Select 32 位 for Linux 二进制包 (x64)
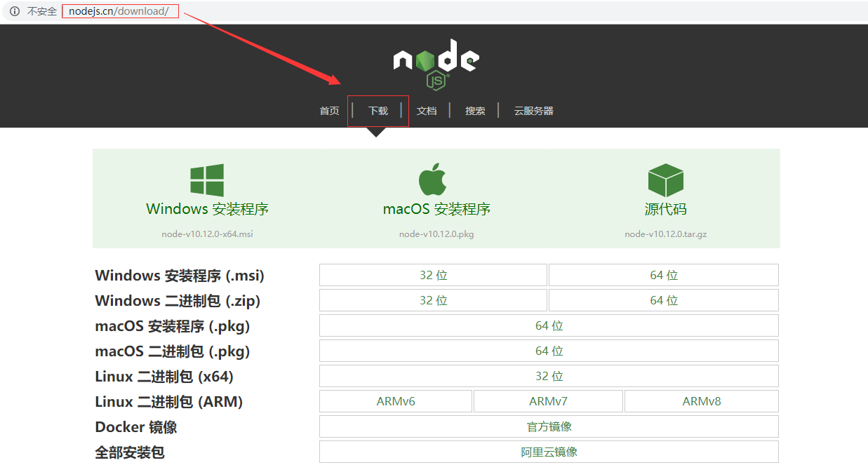 [x=549, y=376]
